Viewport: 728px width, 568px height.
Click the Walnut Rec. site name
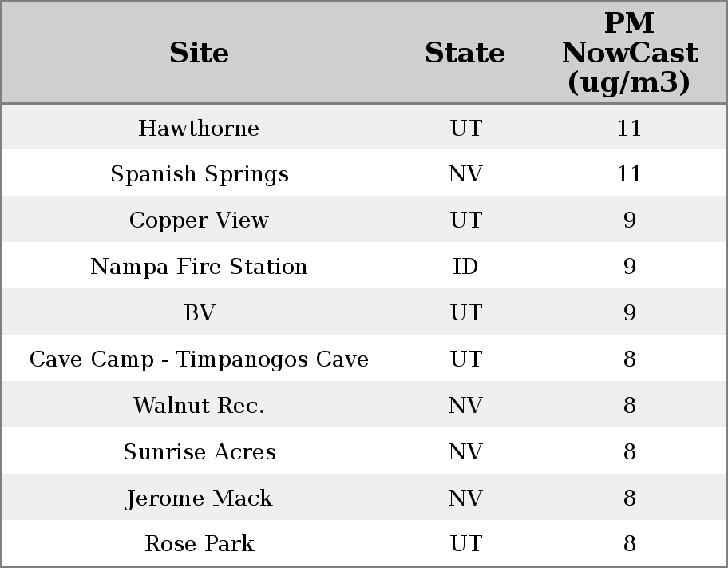pos(199,406)
